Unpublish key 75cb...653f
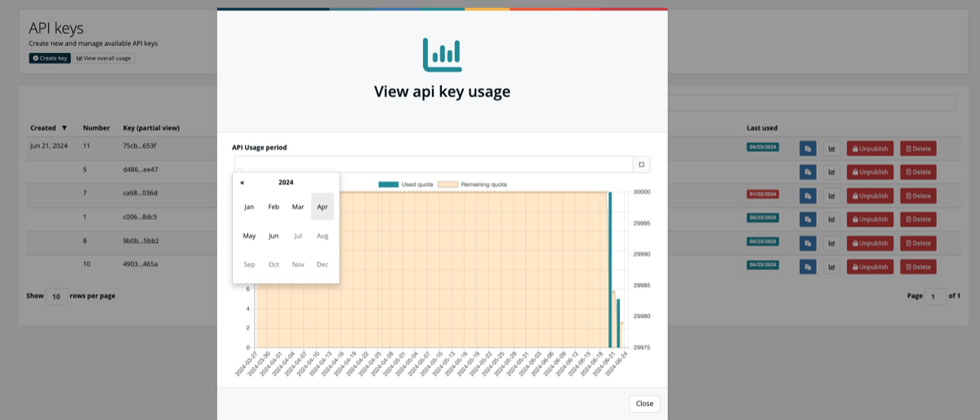The image size is (980, 420). 870,149
